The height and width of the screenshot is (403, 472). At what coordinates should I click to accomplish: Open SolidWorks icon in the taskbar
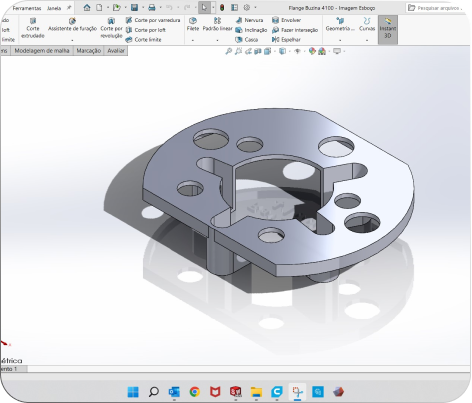point(236,392)
